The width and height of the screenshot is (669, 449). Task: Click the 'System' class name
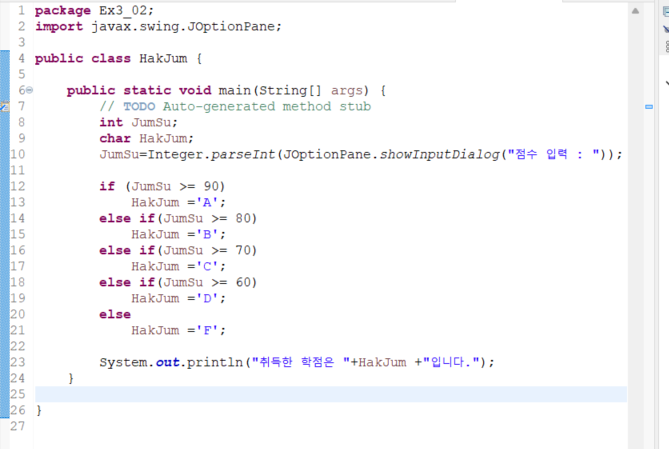(123, 362)
